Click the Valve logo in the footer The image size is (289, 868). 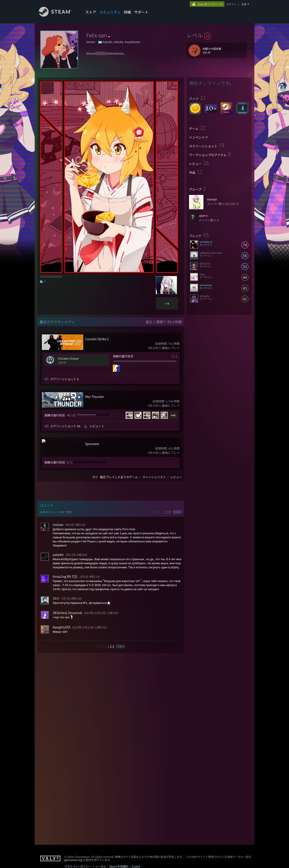coord(50,858)
